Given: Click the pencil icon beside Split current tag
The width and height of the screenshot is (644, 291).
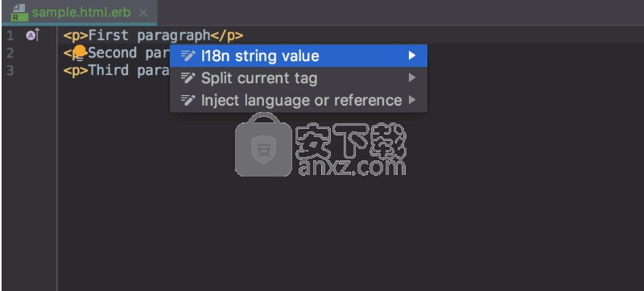Looking at the screenshot, I should coord(188,77).
